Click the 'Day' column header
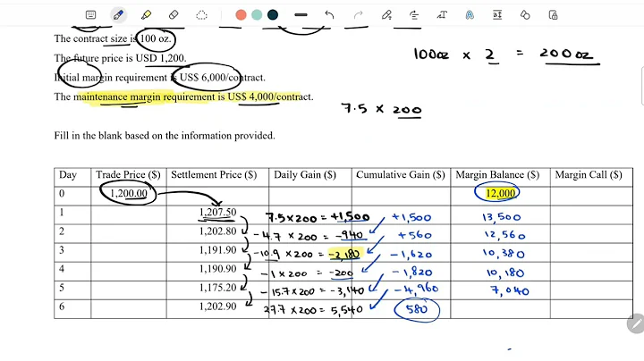 (68, 175)
